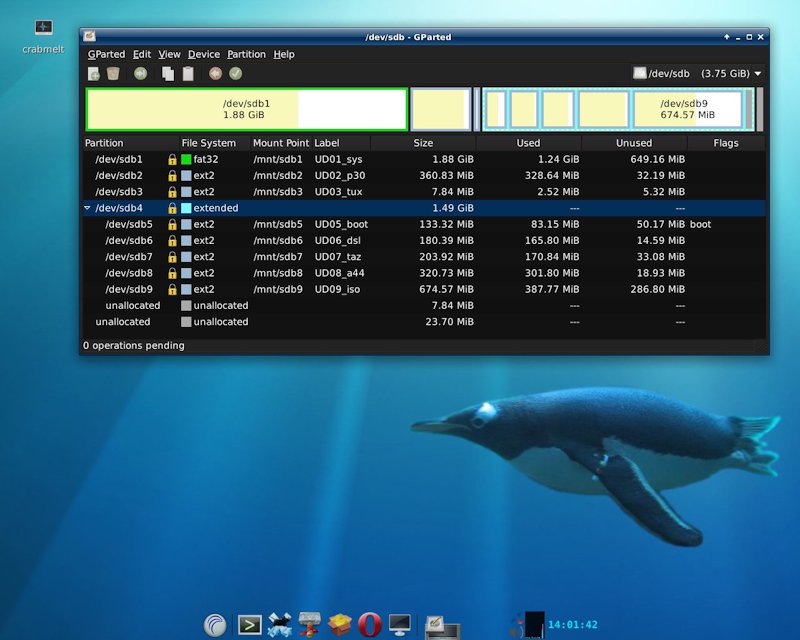Select the /dev/sdb9 block in the disk map
The width and height of the screenshot is (800, 640).
(x=687, y=109)
